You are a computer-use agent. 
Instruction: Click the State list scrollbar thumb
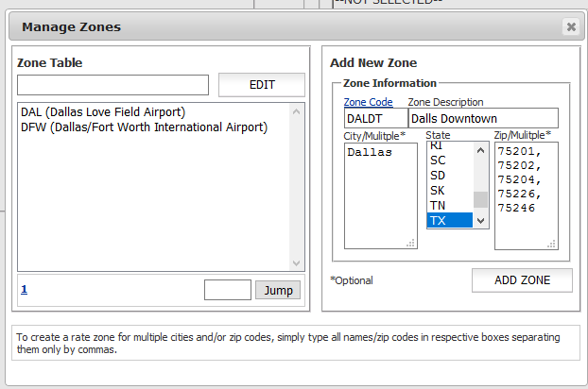[480, 199]
